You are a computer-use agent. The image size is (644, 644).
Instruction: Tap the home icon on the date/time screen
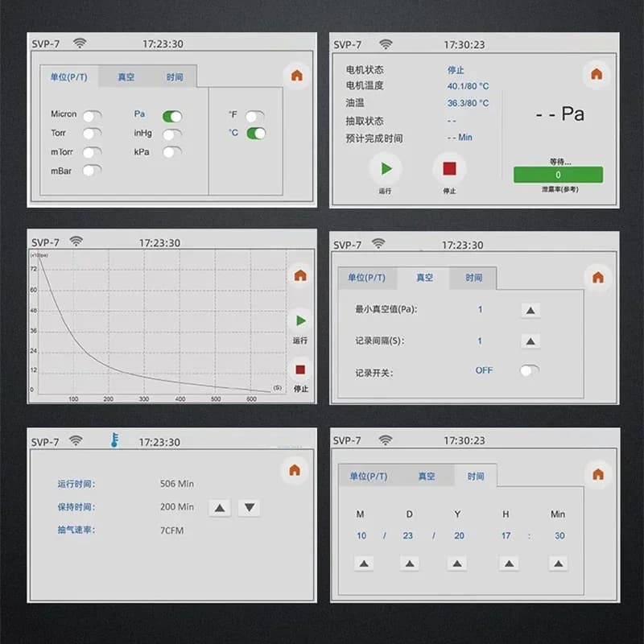click(598, 474)
